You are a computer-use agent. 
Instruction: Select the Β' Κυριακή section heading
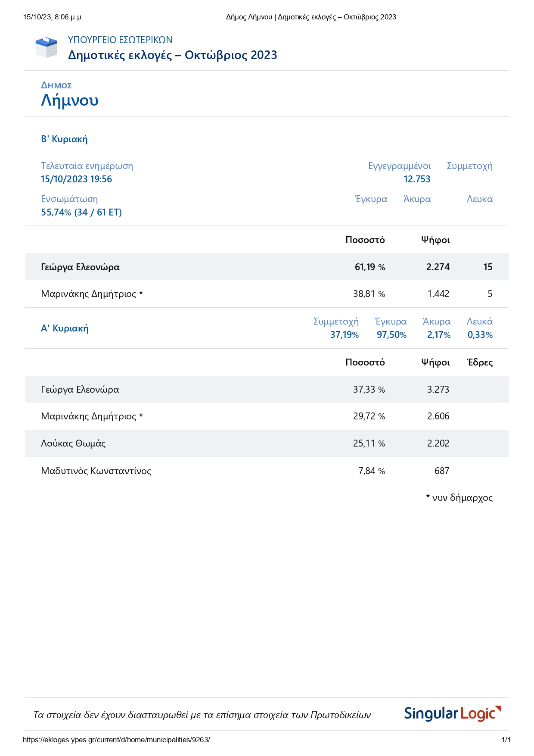pyautogui.click(x=64, y=139)
